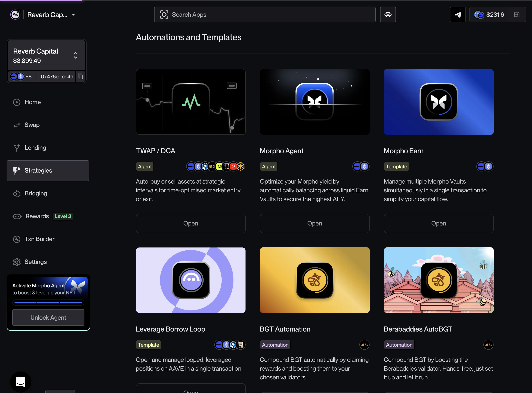Click the wave icon beside search bar
The image size is (532, 393).
point(388,15)
